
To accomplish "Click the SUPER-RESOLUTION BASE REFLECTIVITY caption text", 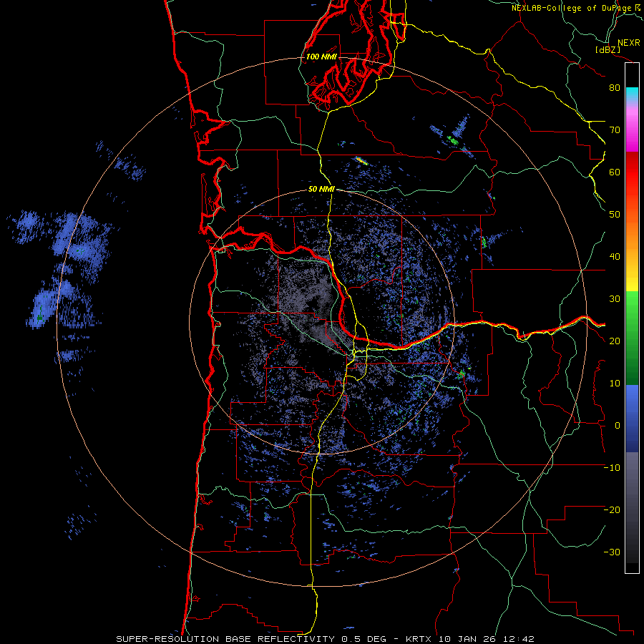I will point(225,639).
